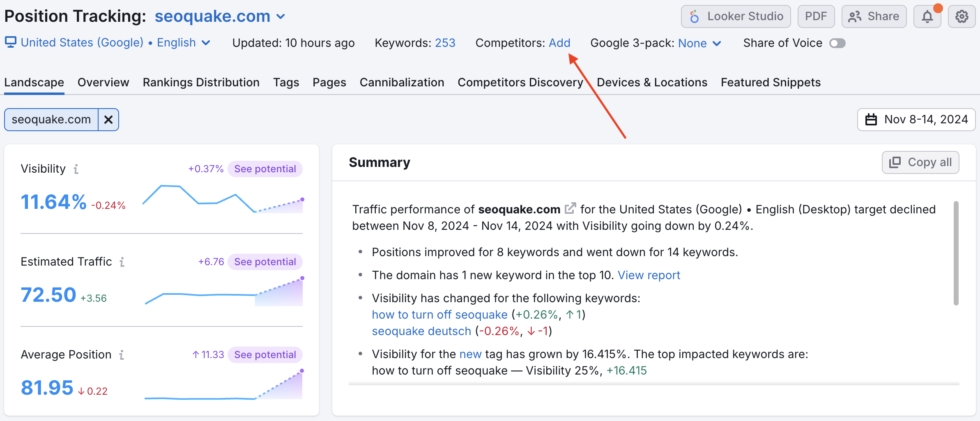Open Tags tab

pyautogui.click(x=286, y=83)
